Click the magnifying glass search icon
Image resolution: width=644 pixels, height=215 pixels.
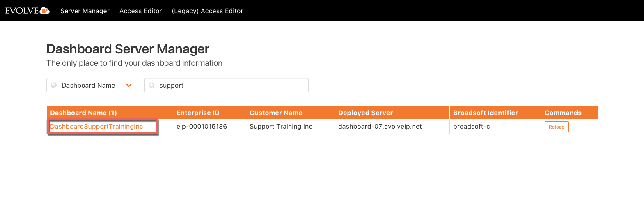(152, 86)
